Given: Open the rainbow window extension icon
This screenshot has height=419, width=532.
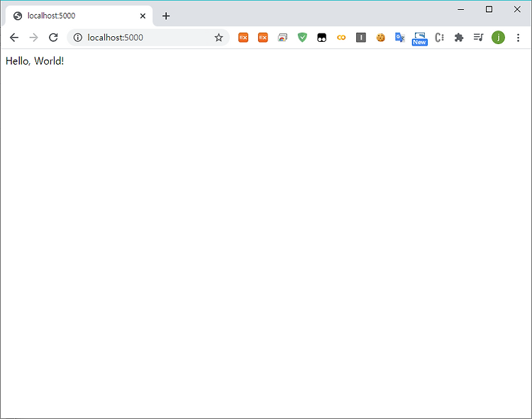Looking at the screenshot, I should tap(282, 38).
